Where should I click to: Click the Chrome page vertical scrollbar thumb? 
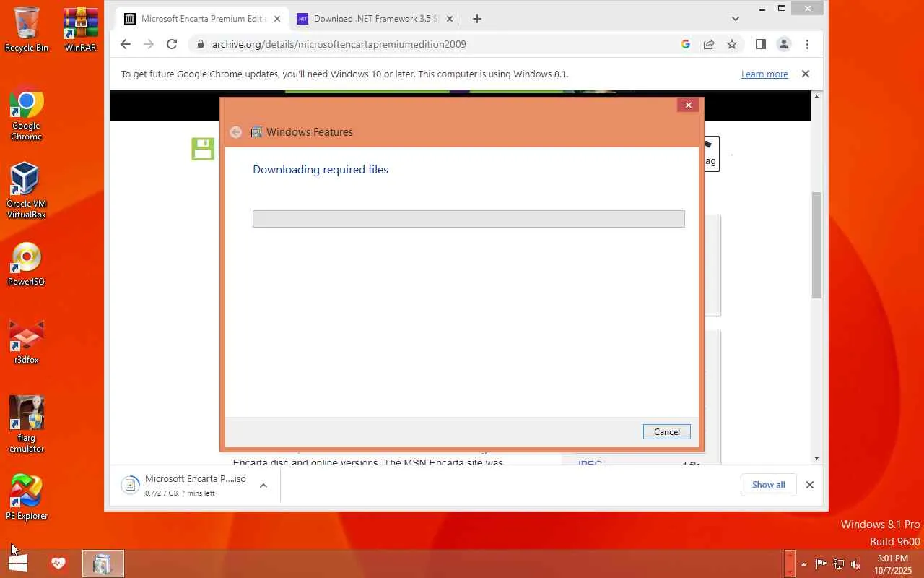pyautogui.click(x=816, y=244)
